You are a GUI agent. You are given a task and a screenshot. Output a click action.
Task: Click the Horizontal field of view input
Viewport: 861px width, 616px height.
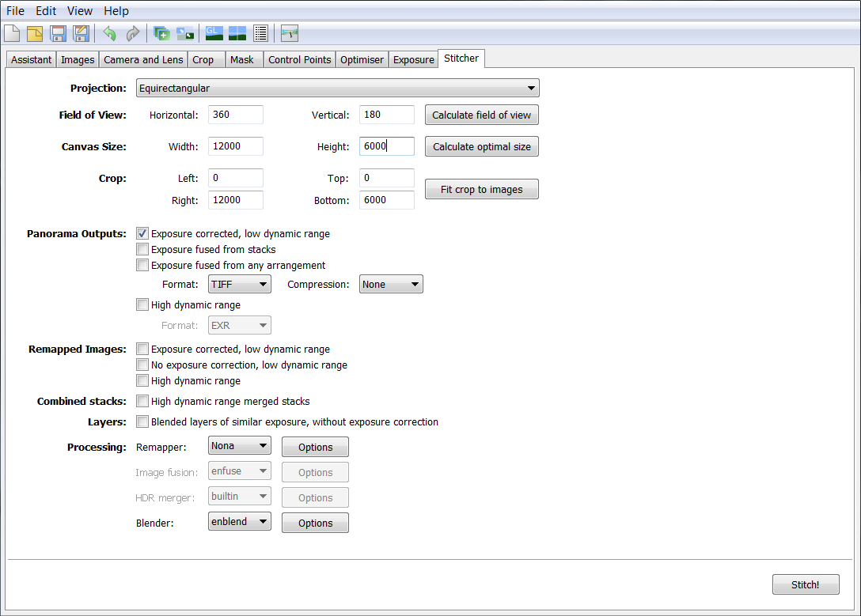coord(236,115)
